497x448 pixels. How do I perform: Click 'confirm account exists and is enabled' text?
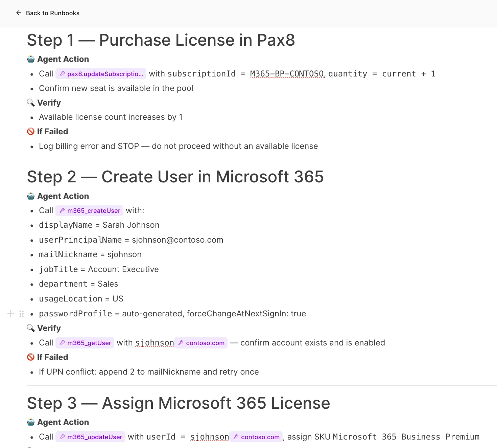[313, 343]
